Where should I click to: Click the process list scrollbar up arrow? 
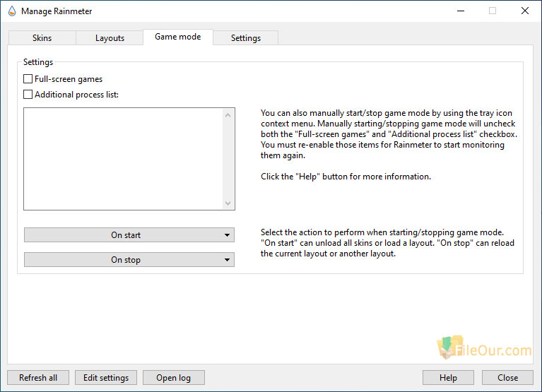pos(228,115)
